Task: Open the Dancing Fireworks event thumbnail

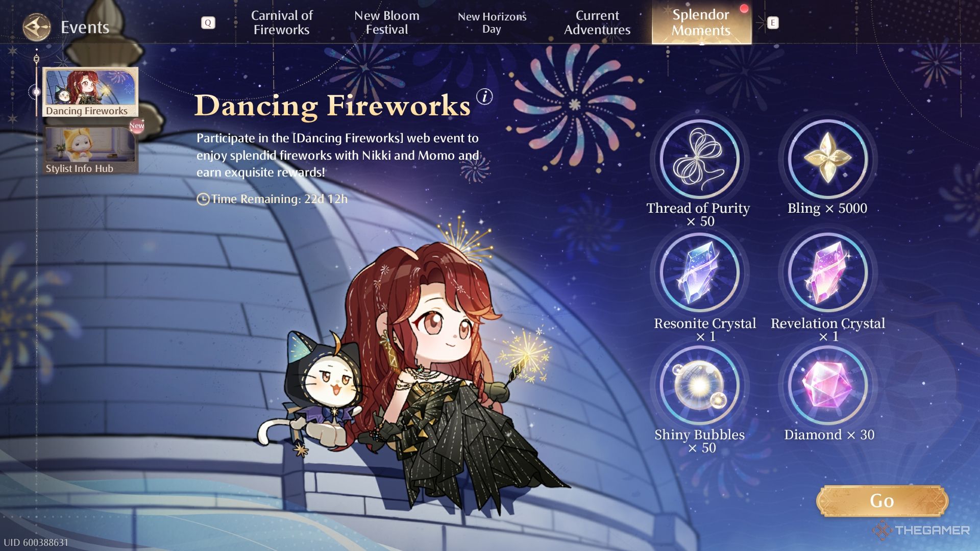Action: [90, 92]
